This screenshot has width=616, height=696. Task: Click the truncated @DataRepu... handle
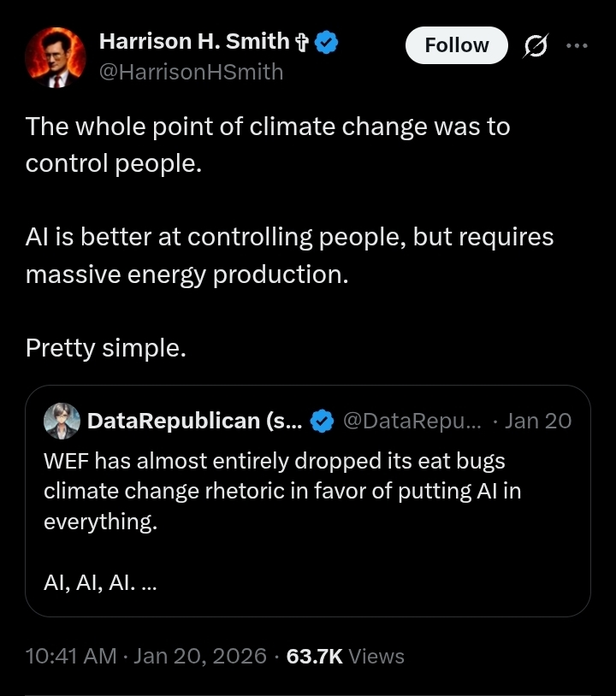(412, 421)
